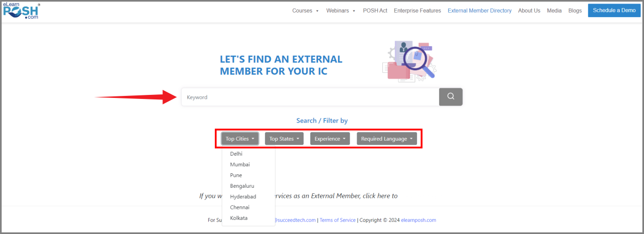Image resolution: width=644 pixels, height=234 pixels.
Task: Click the magnifying glass search button
Action: pos(450,97)
